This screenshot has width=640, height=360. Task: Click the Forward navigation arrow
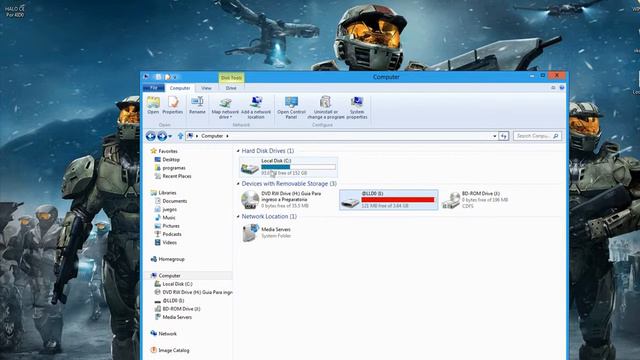click(x=162, y=136)
